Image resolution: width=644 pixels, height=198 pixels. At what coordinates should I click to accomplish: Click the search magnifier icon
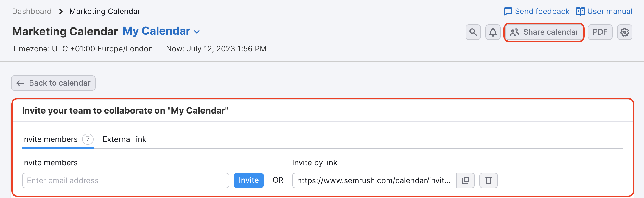pyautogui.click(x=473, y=32)
